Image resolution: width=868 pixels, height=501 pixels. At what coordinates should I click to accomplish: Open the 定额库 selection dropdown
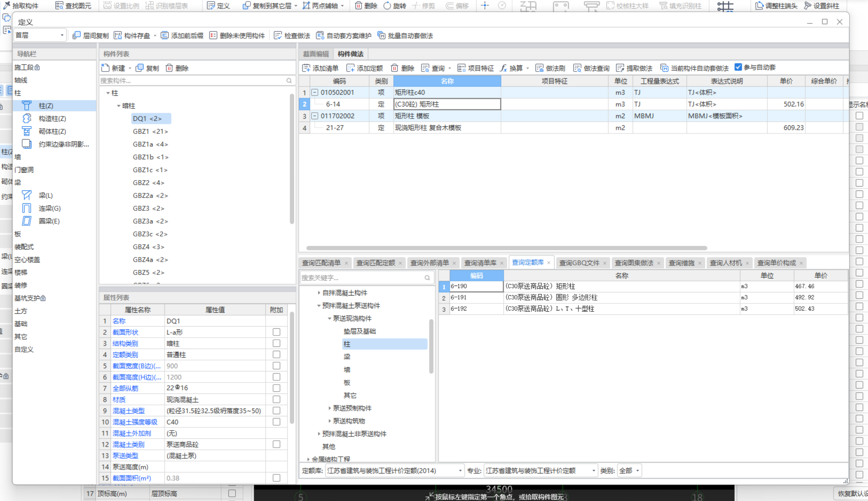pyautogui.click(x=460, y=471)
